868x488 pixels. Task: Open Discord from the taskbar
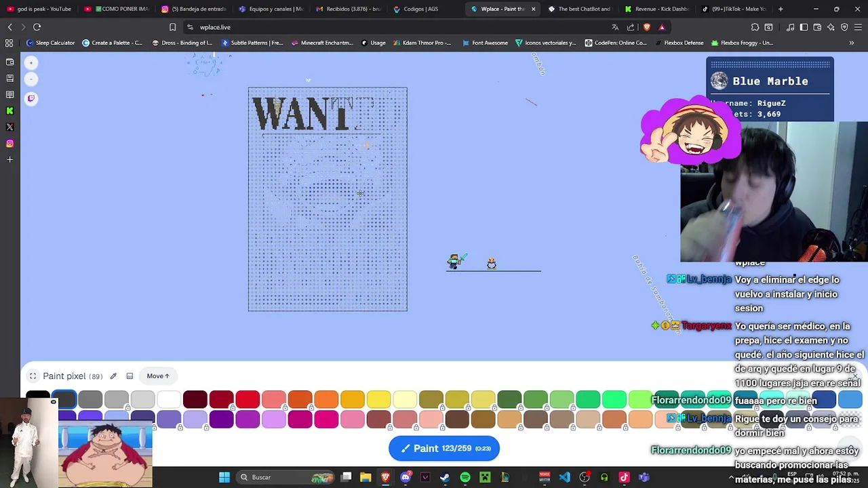[406, 477]
